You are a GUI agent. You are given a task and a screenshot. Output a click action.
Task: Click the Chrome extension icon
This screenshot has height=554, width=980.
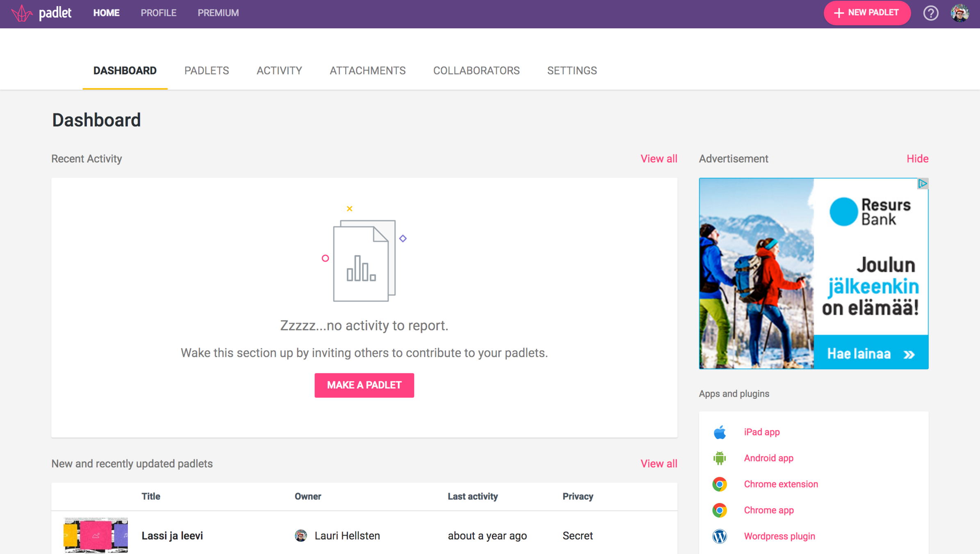pos(719,484)
